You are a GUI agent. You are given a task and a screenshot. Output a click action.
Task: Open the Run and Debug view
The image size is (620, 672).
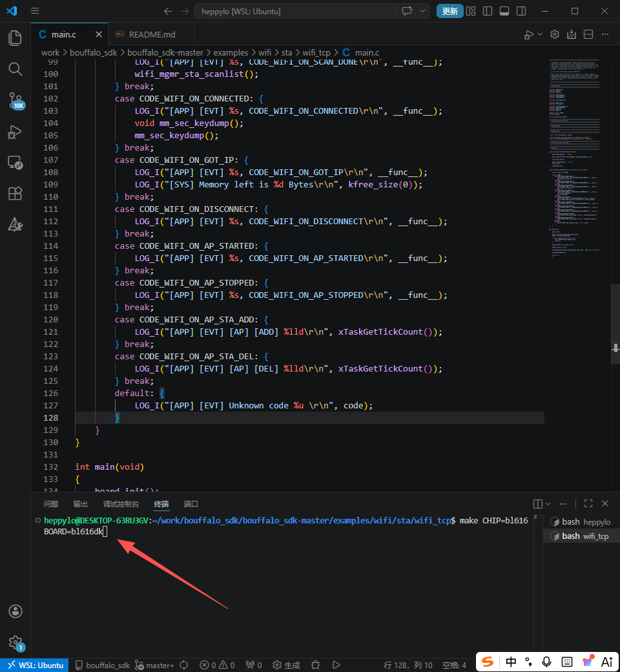(15, 132)
